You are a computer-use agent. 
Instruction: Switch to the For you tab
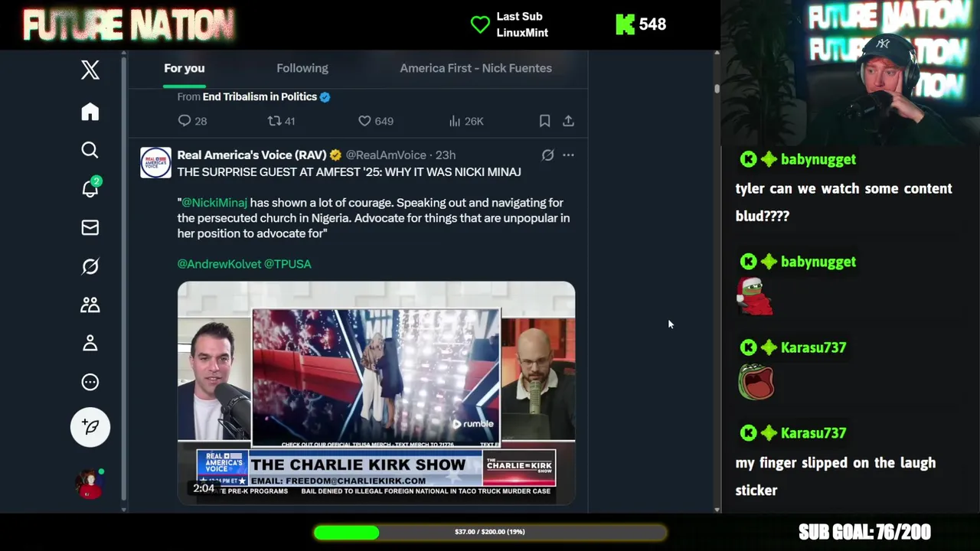pos(185,68)
